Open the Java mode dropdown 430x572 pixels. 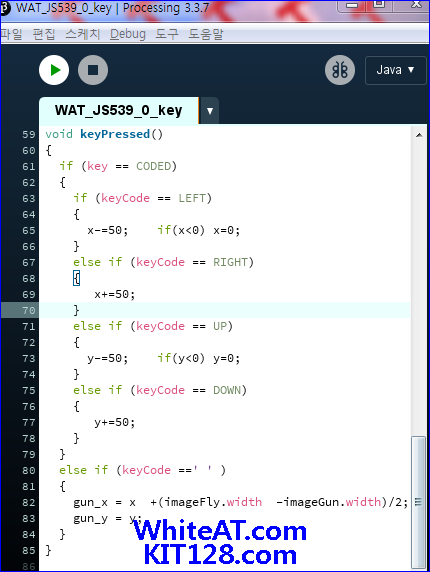[395, 70]
